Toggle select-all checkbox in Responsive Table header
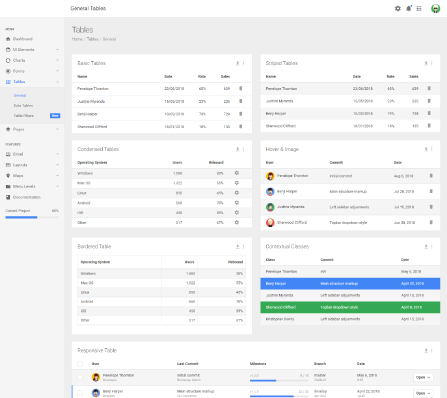 80,364
